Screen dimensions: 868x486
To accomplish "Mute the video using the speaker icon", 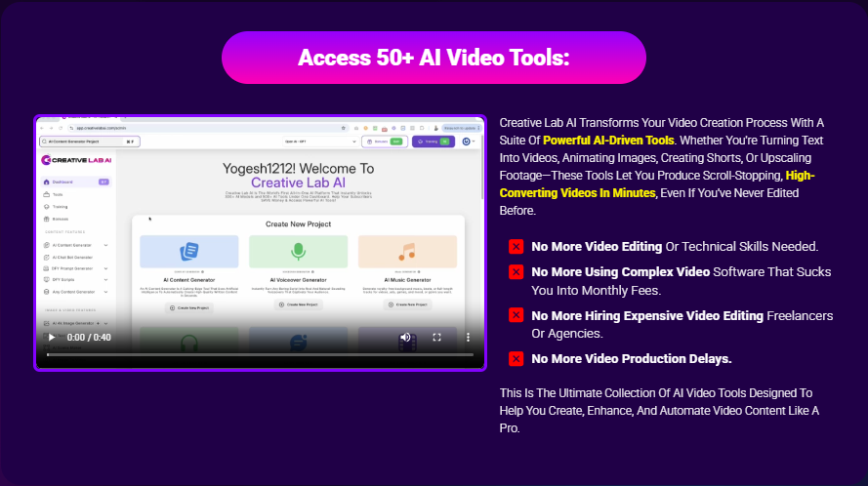I will click(405, 337).
